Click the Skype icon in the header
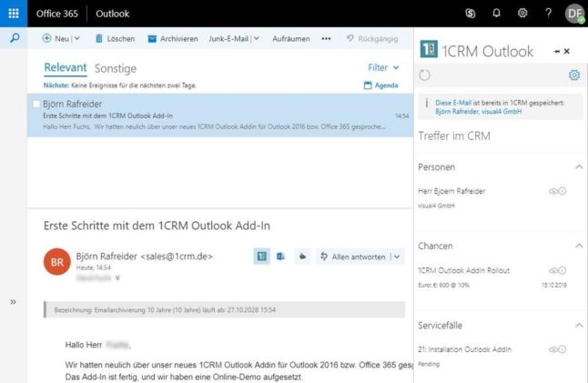Image resolution: width=588 pixels, height=383 pixels. [x=471, y=14]
